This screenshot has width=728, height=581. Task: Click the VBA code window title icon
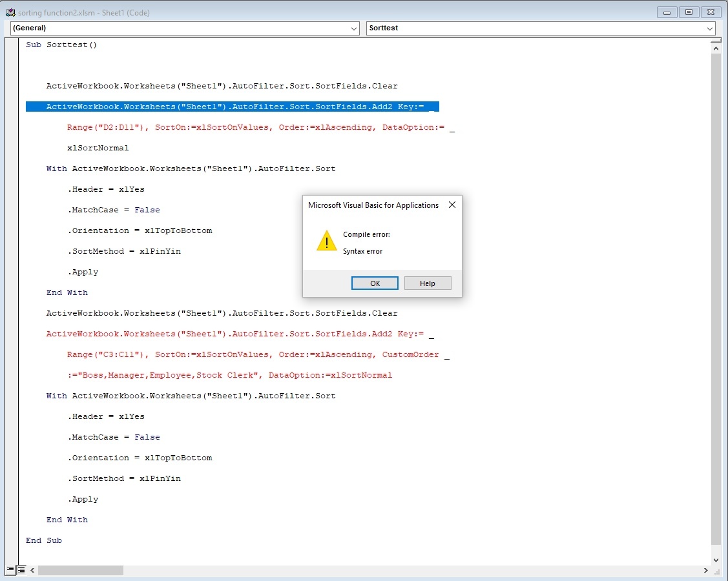(10, 12)
